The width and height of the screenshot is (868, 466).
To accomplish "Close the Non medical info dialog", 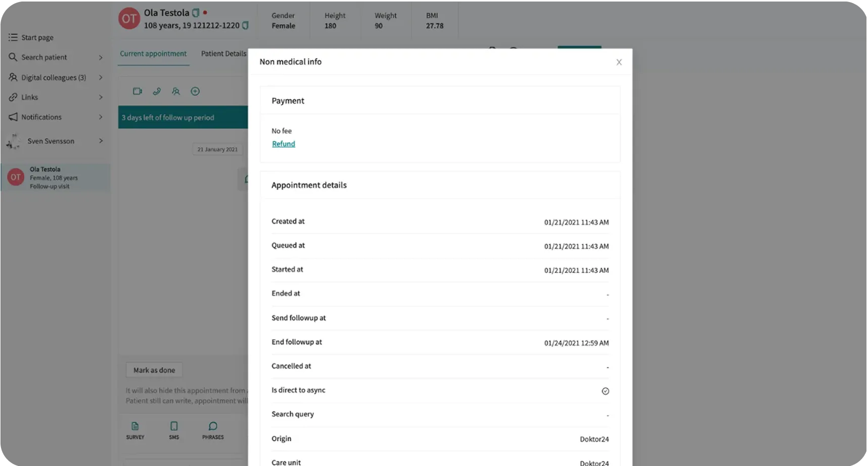I will pyautogui.click(x=619, y=62).
